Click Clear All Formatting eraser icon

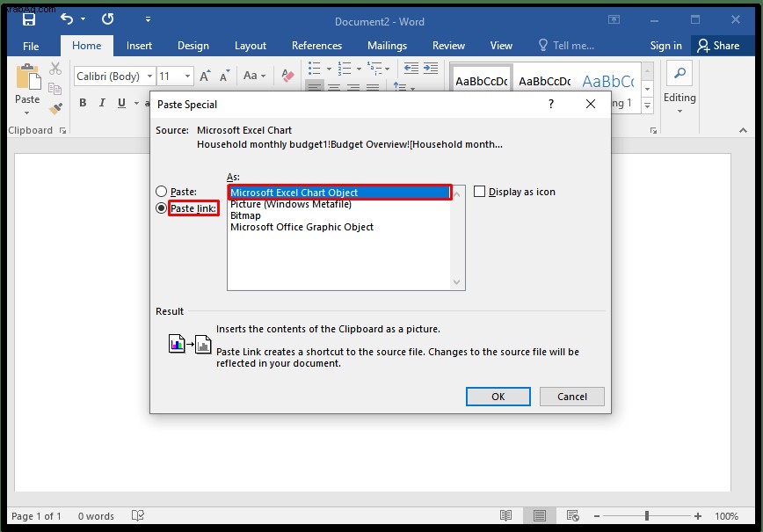tap(288, 76)
